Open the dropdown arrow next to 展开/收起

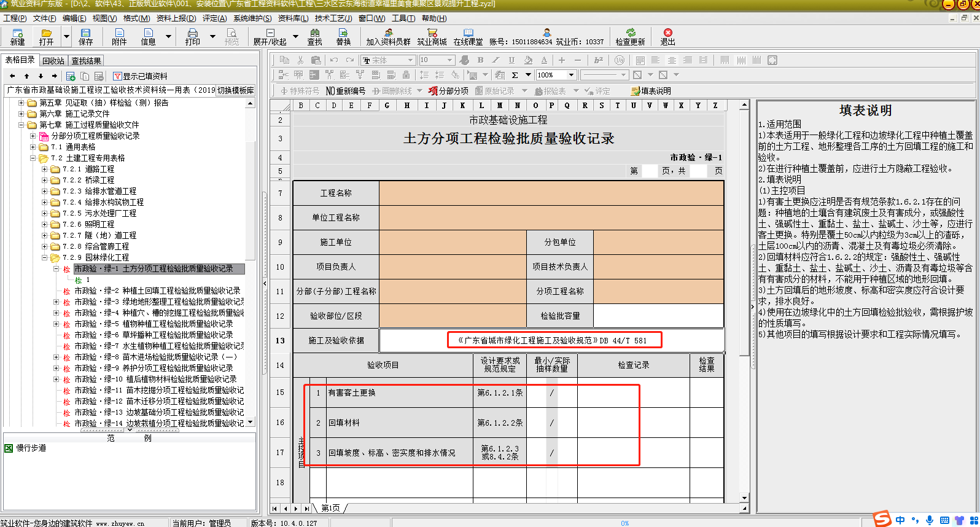tap(295, 37)
